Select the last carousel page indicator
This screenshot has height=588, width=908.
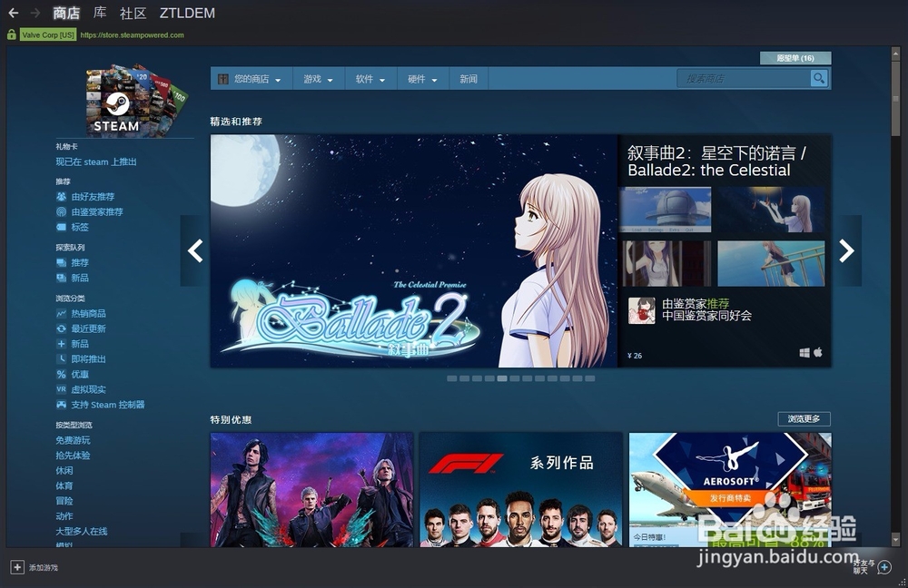[589, 378]
